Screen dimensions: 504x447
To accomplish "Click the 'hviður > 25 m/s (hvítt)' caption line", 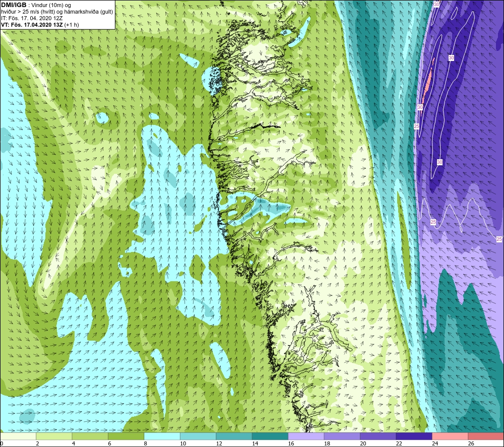I will 57,12.
